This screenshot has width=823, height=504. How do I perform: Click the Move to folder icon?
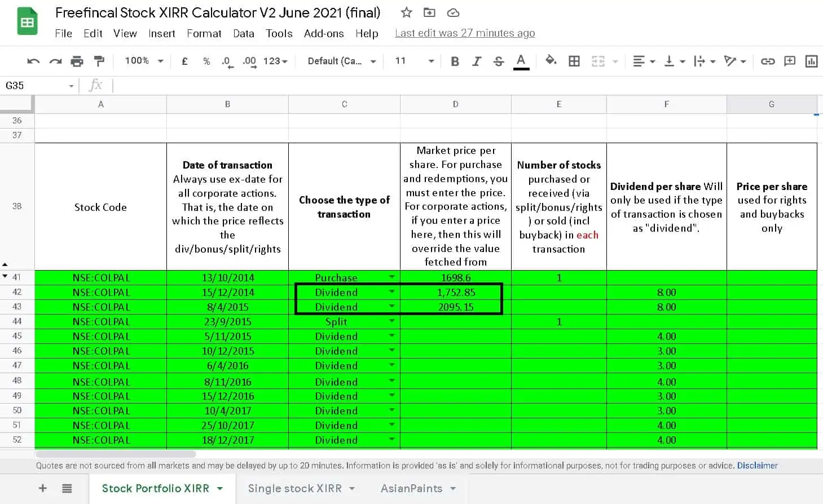(429, 12)
